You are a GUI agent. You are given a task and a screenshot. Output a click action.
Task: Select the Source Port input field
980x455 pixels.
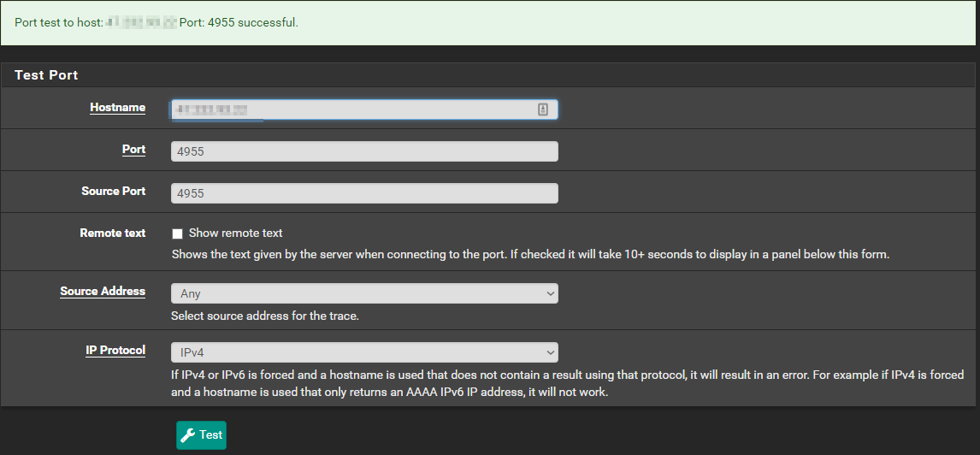tap(364, 193)
